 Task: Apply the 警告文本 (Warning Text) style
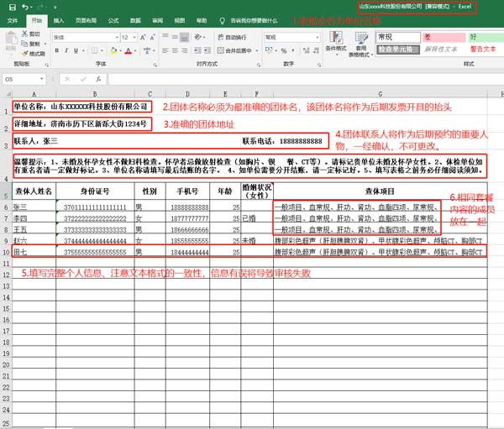click(483, 50)
